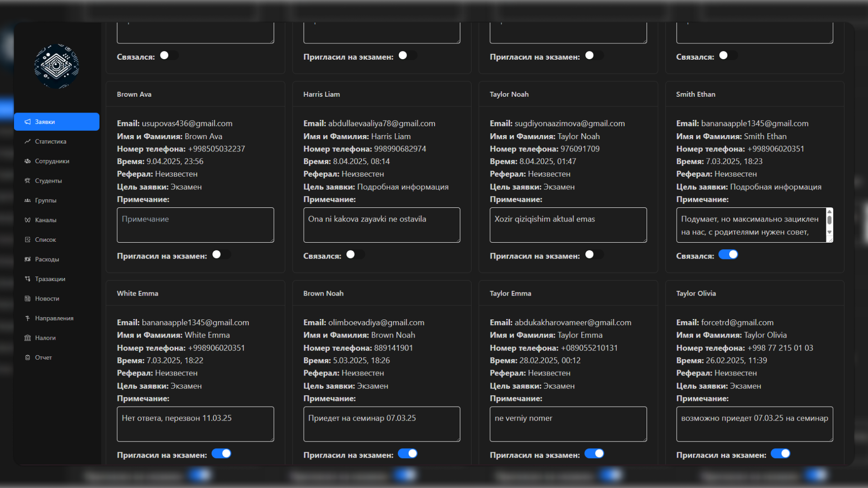Go to Сотрудники page

[57, 161]
